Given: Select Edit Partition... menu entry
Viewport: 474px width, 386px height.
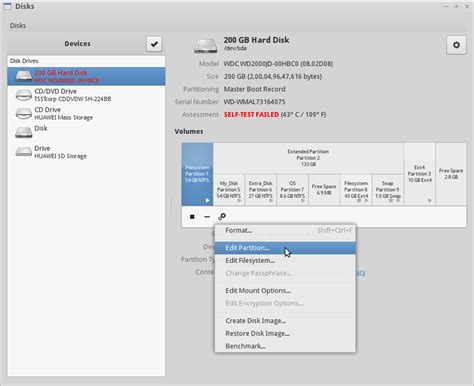Looking at the screenshot, I should point(285,248).
